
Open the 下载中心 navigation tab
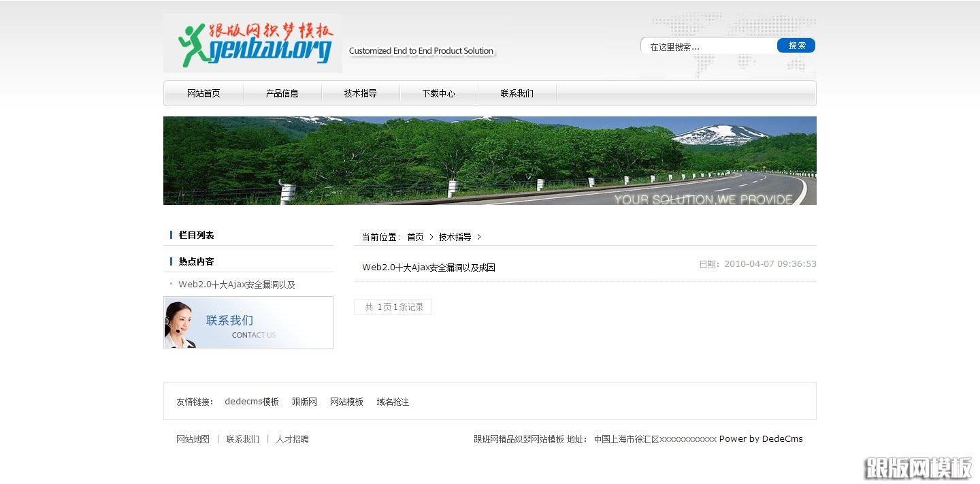[x=438, y=93]
